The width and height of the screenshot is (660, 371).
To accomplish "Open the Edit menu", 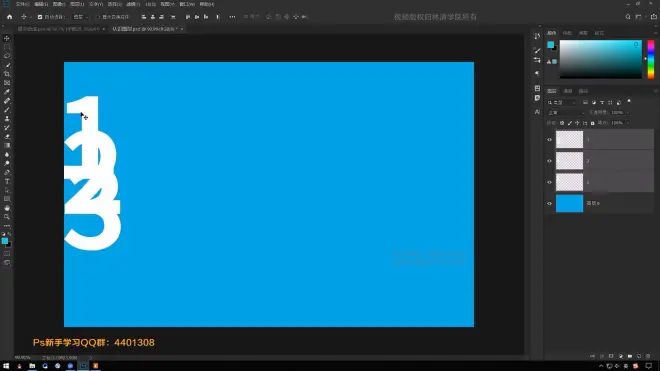I will click(x=41, y=4).
